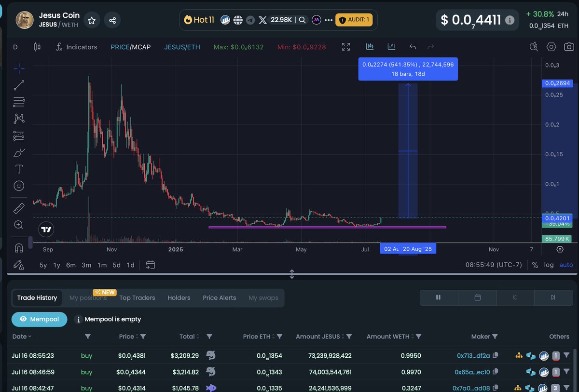
Task: Select the ruler measure tool
Action: pyautogui.click(x=19, y=208)
